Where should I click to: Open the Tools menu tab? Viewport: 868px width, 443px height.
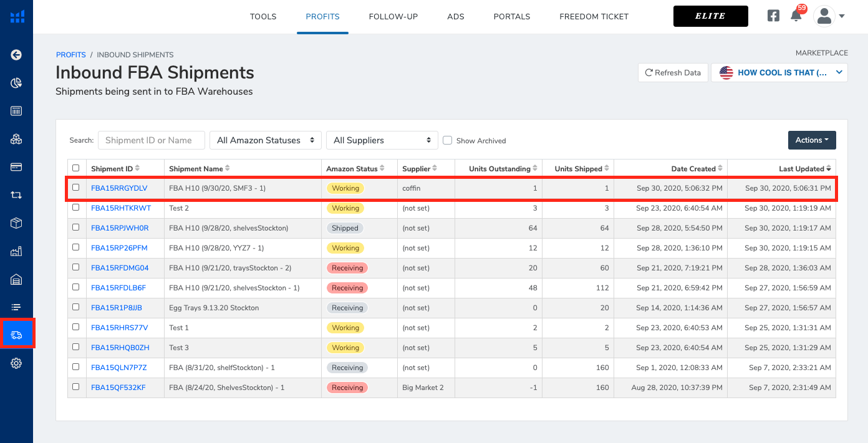click(x=263, y=17)
